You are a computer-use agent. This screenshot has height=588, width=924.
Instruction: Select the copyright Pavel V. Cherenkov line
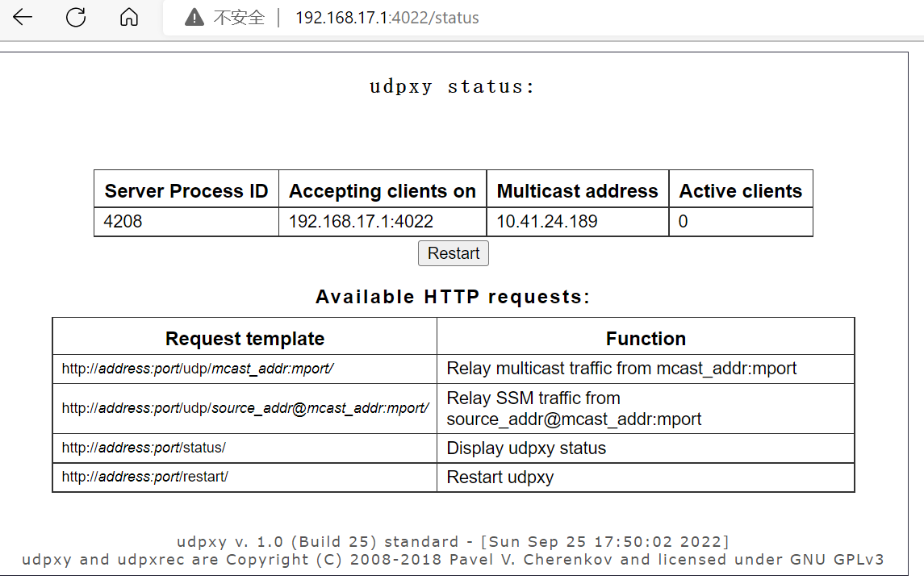pyautogui.click(x=453, y=559)
